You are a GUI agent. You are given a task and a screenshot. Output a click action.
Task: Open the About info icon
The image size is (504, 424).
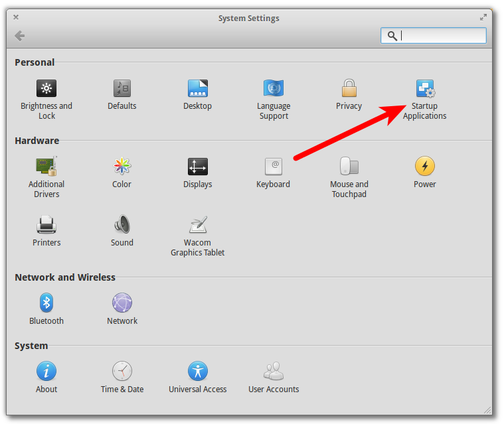coord(46,371)
